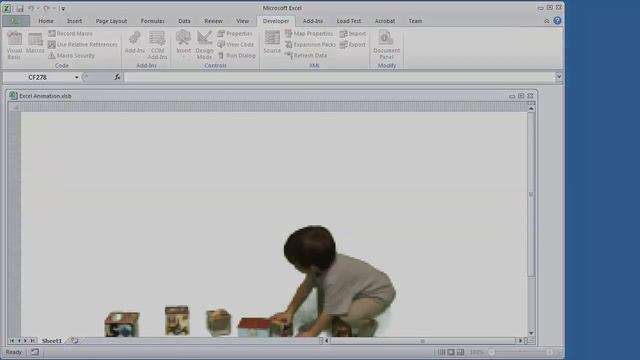Select all cells corner button
Viewport: 640px width, 360px height.
point(15,107)
